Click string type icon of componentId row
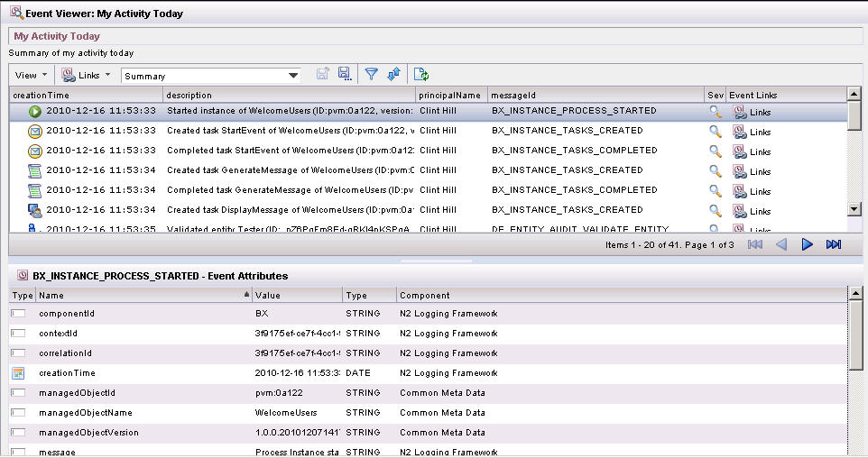Screen dimensions: 868x458 click(x=18, y=314)
